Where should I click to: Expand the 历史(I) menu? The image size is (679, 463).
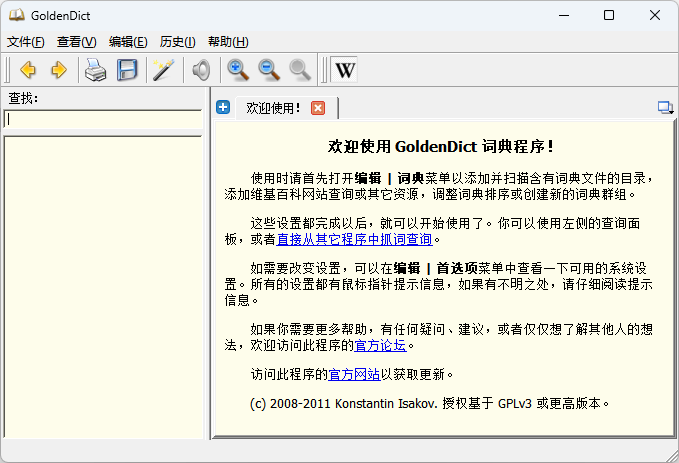pyautogui.click(x=177, y=42)
